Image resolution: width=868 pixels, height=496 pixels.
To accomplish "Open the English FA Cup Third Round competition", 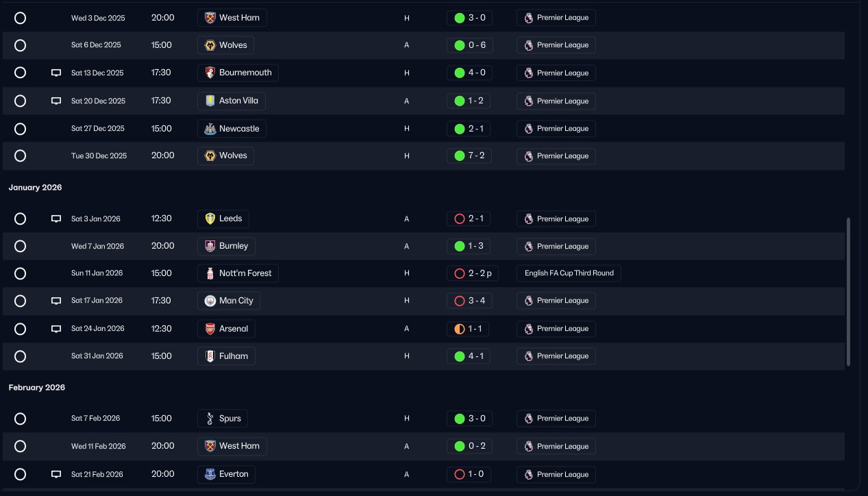I will [x=569, y=273].
